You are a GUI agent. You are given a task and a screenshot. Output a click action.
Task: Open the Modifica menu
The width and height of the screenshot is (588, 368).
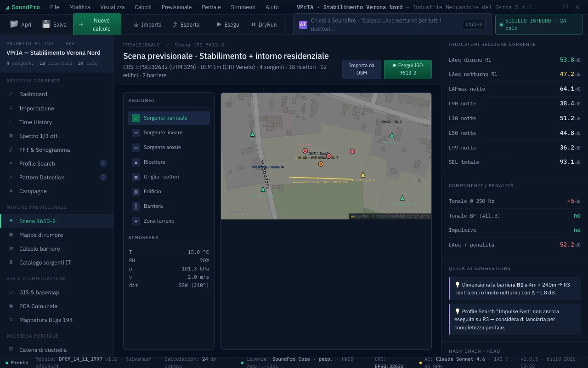pos(80,7)
